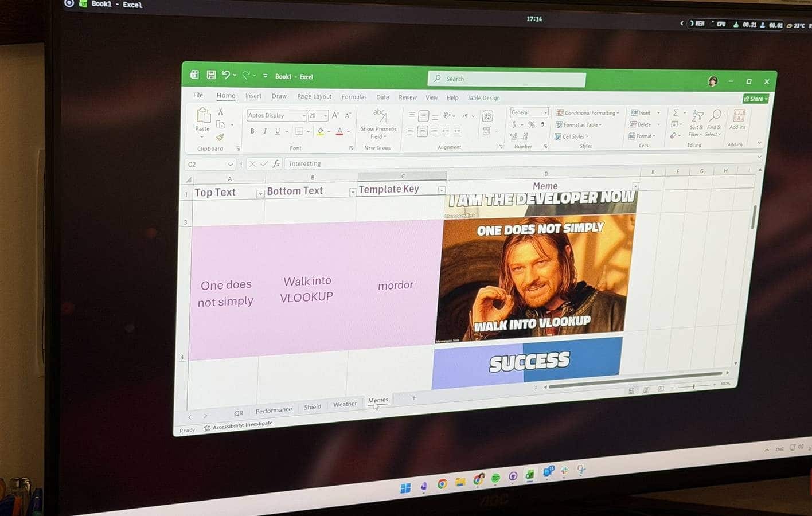Click the Save icon in the title bar
This screenshot has width=812, height=516.
coord(211,75)
